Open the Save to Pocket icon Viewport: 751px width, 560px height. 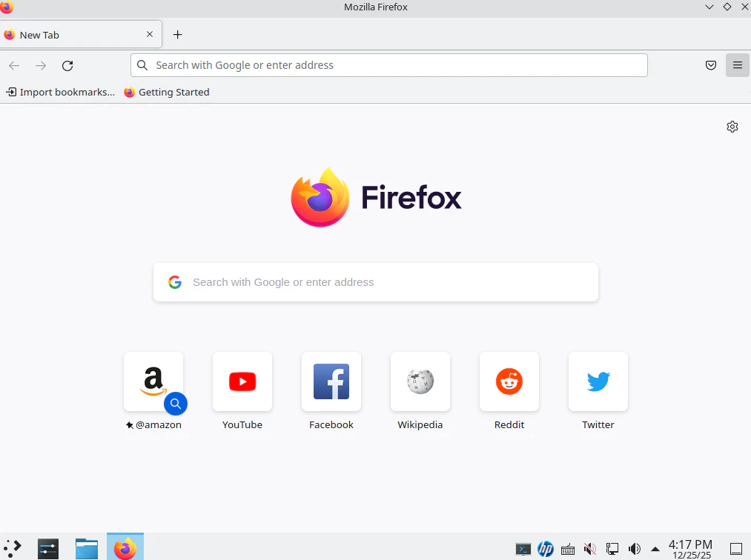(x=711, y=65)
